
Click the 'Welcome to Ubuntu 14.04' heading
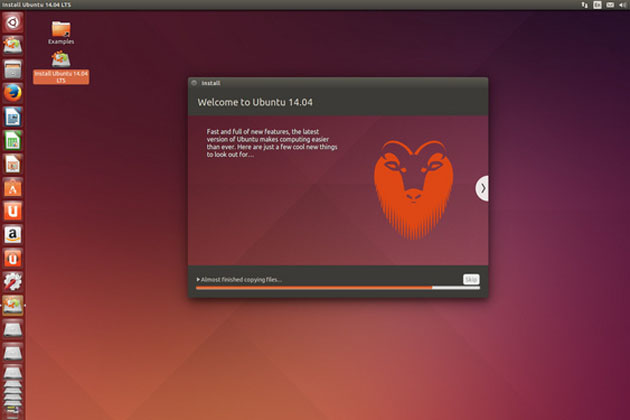coord(255,102)
